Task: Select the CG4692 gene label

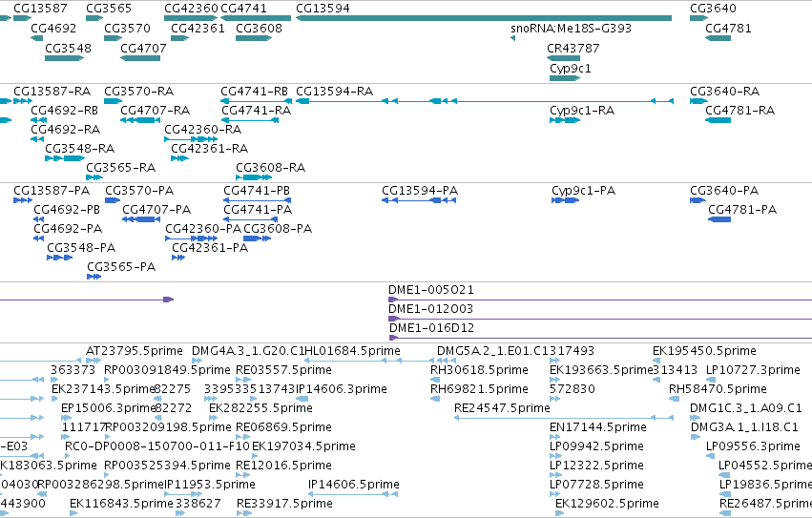Action: tap(53, 28)
